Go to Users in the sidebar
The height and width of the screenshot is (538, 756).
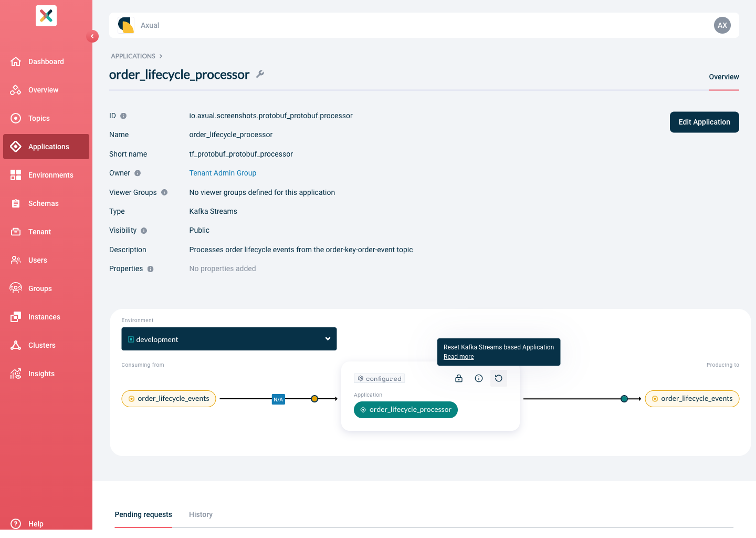pyautogui.click(x=46, y=260)
